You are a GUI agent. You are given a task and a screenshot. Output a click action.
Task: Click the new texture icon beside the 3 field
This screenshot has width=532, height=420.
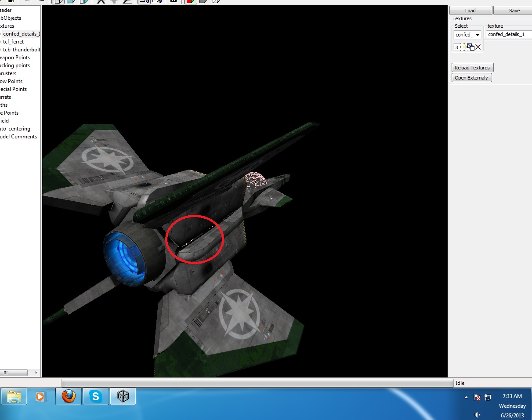(x=464, y=47)
